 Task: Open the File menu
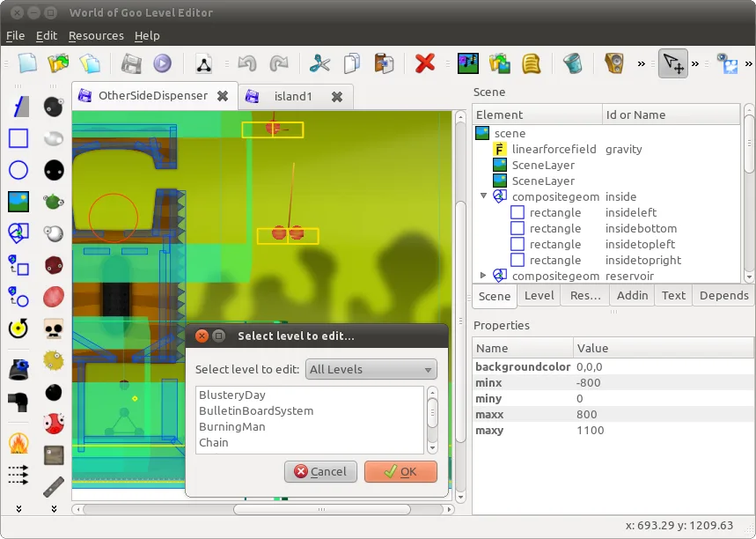pos(15,36)
